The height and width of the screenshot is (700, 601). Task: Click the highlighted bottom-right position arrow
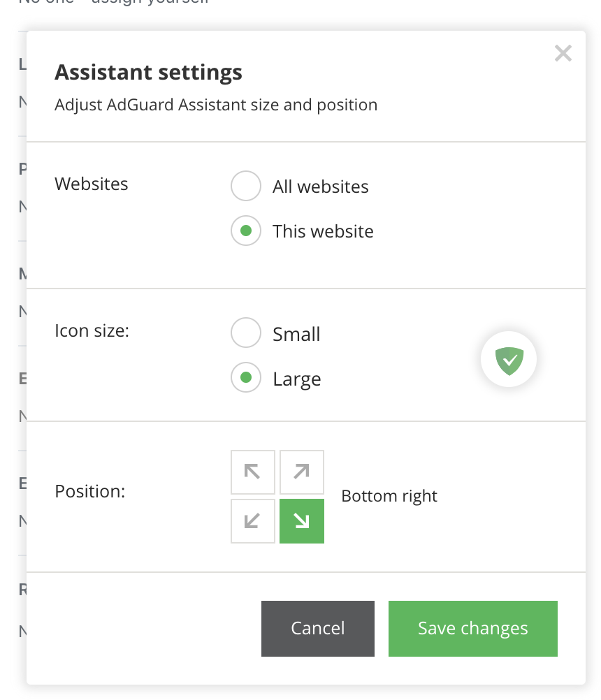[x=301, y=520]
